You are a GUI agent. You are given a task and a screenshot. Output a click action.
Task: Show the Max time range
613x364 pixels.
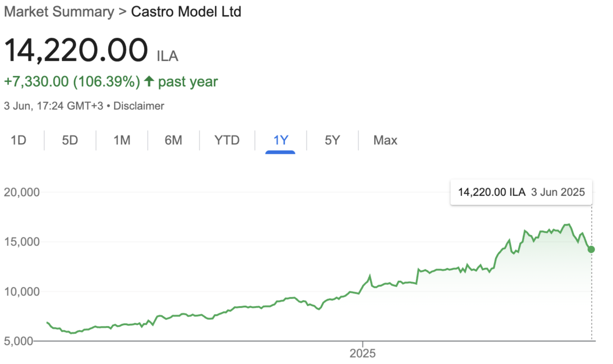[385, 140]
